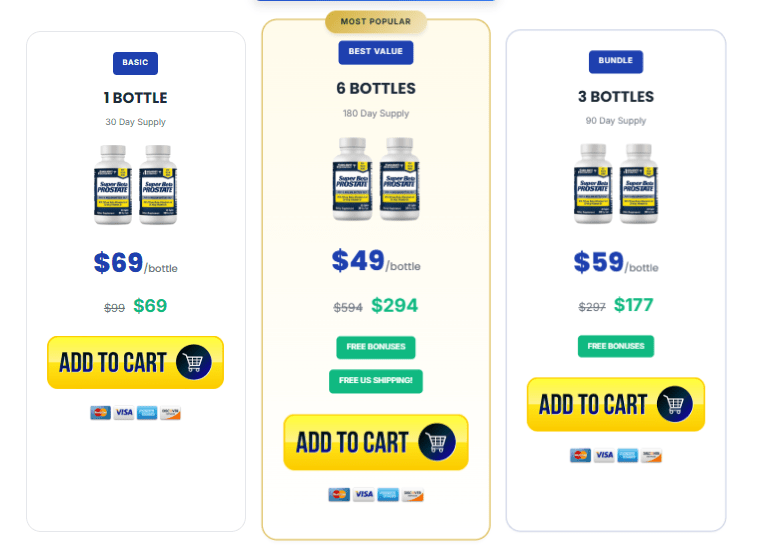Click Free Bonuses tag under 3 Bottles

pos(615,346)
